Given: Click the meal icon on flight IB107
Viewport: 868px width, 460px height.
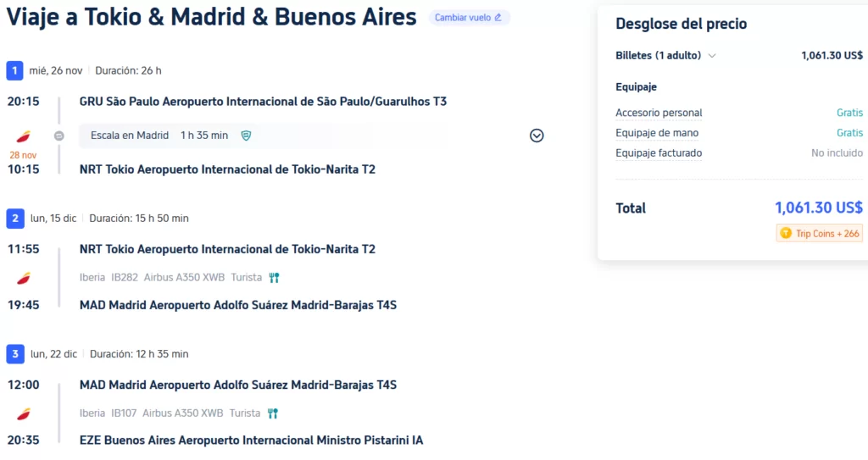Looking at the screenshot, I should click(x=273, y=413).
